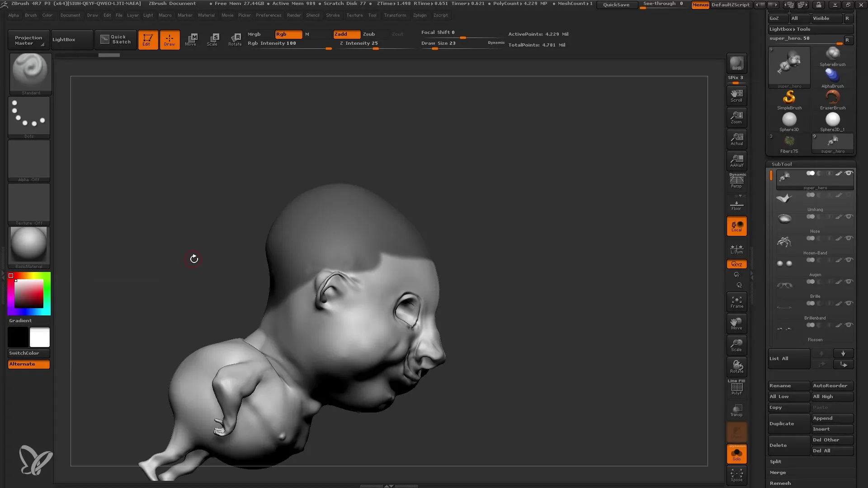The height and width of the screenshot is (488, 868).
Task: Select the SimpleBrush tool
Action: 789,100
